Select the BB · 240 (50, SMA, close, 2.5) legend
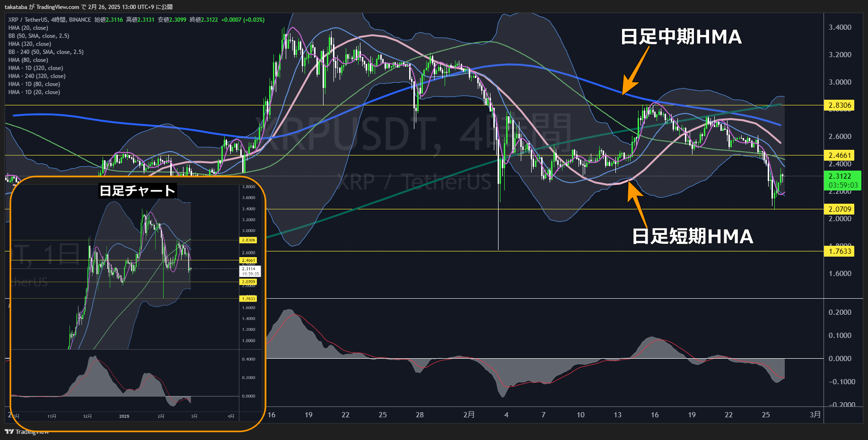This screenshot has height=440, width=868. coord(46,52)
